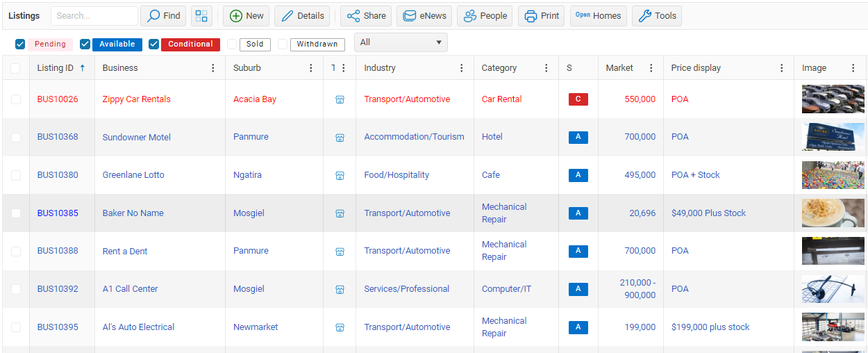Click A status badge for Sundowner Motel
The height and width of the screenshot is (353, 868).
(x=578, y=138)
